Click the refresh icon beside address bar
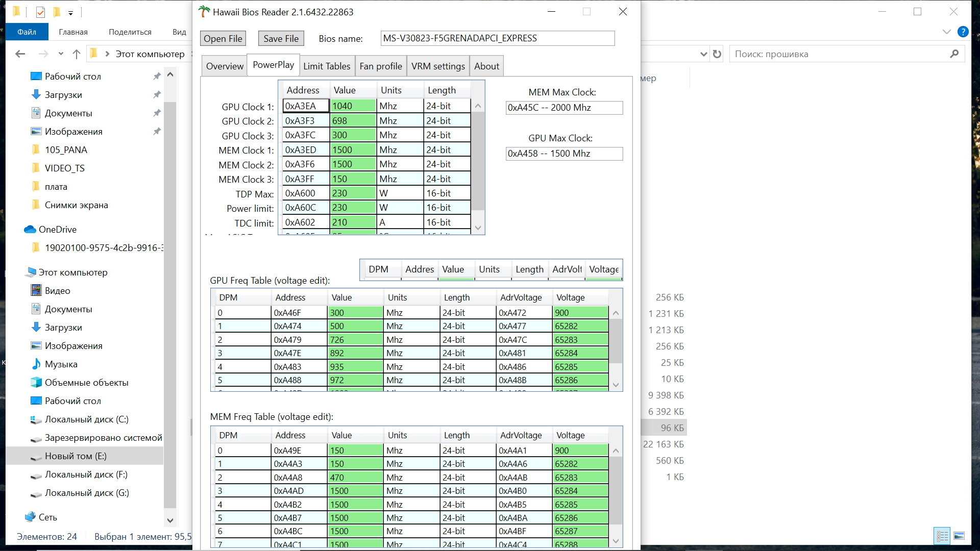The width and height of the screenshot is (980, 551). (717, 54)
